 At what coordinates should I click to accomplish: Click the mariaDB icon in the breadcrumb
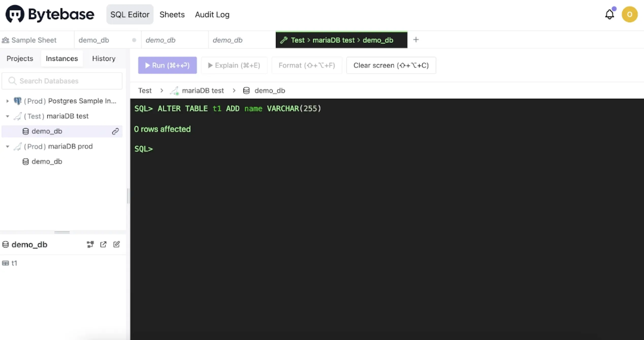click(174, 90)
